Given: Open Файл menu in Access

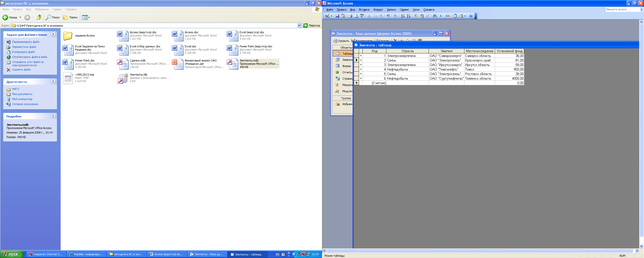Looking at the screenshot, I should point(330,10).
